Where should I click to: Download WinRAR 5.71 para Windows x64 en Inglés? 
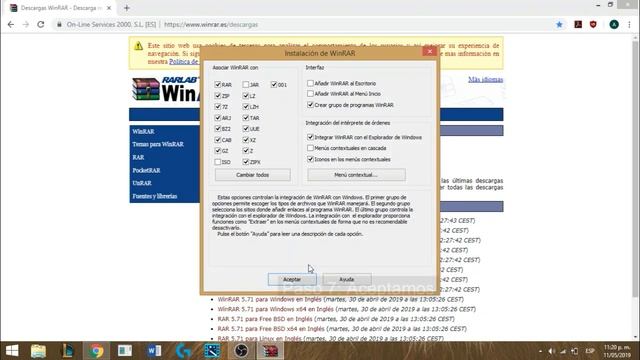click(276, 309)
